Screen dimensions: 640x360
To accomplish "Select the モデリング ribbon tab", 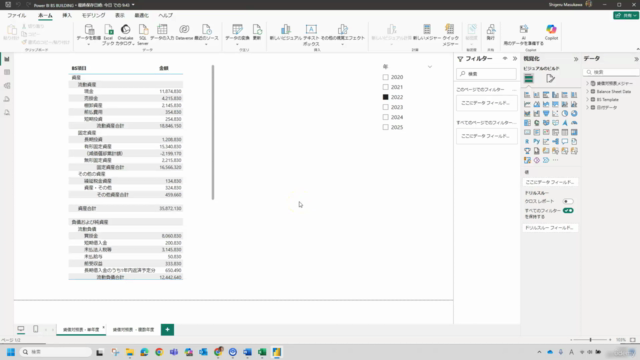I will click(x=93, y=15).
